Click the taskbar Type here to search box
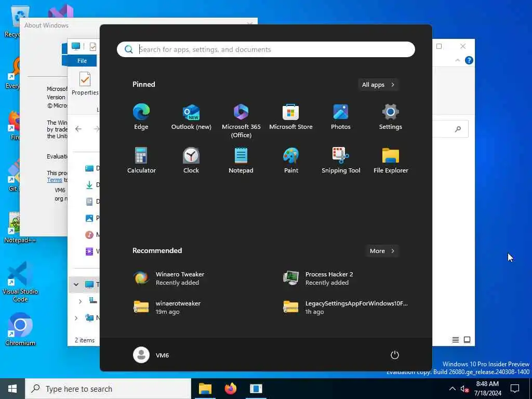Viewport: 532px width, 399px height. pos(108,389)
